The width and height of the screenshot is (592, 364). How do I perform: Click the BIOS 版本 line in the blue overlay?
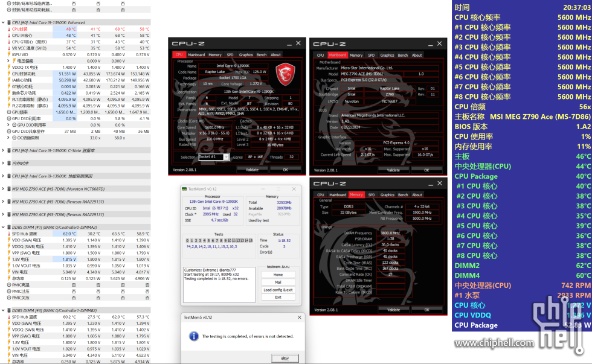pyautogui.click(x=523, y=127)
